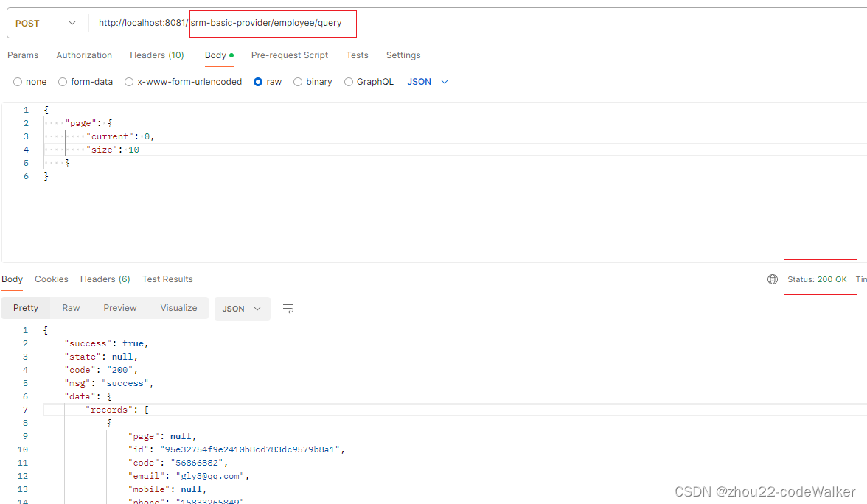Click the Status: 200 OK indicator
Screen dimensions: 867x504
click(x=817, y=279)
